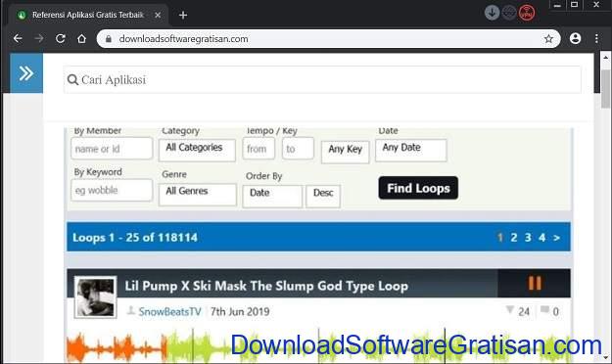Viewport: 612px width, 364px height.
Task: Click the Find Loops button
Action: pos(418,188)
